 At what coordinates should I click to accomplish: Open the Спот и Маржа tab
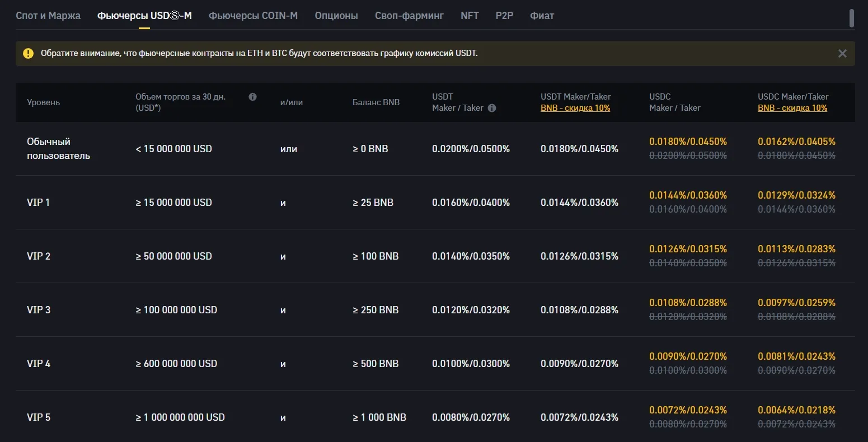[x=48, y=16]
